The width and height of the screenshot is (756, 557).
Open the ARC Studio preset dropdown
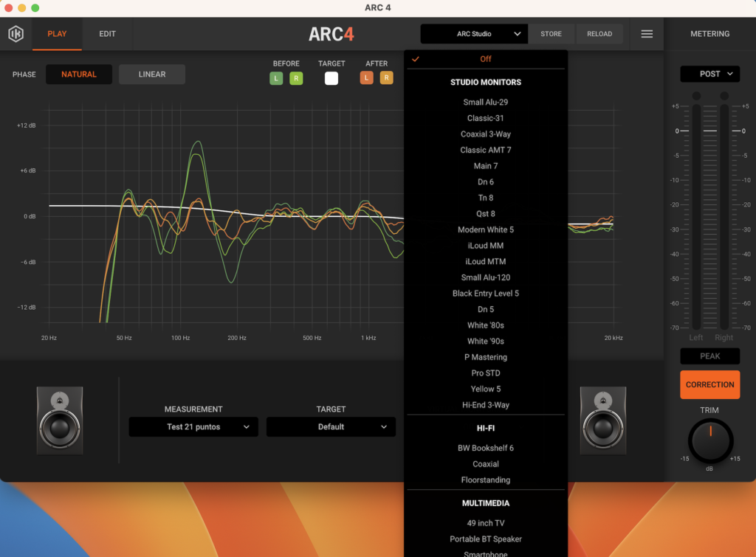[474, 34]
